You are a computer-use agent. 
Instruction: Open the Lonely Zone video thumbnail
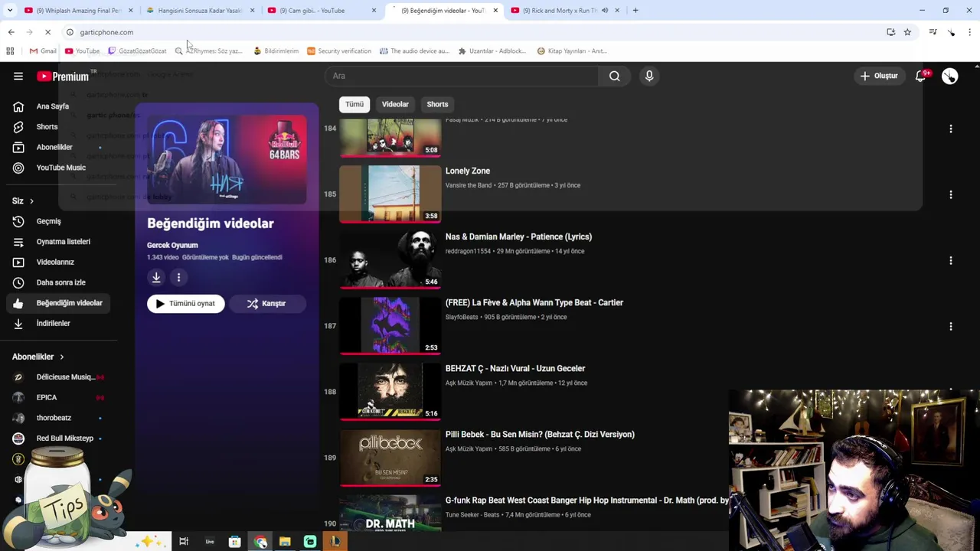390,194
